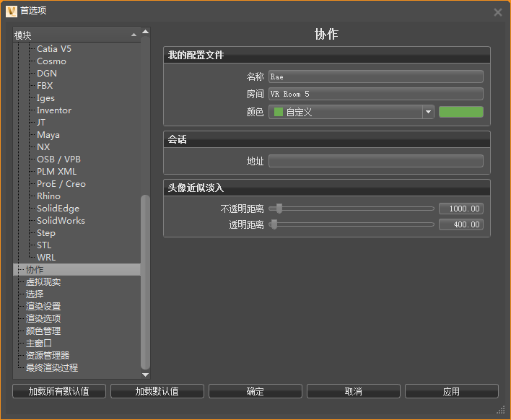This screenshot has height=420, width=511.
Task: Select PLM XML in the tree
Action: tap(57, 172)
